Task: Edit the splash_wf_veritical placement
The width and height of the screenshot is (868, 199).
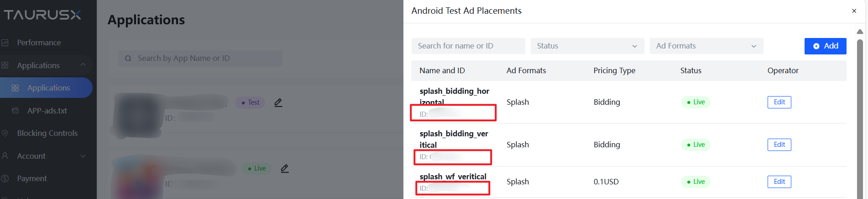Action: 779,182
